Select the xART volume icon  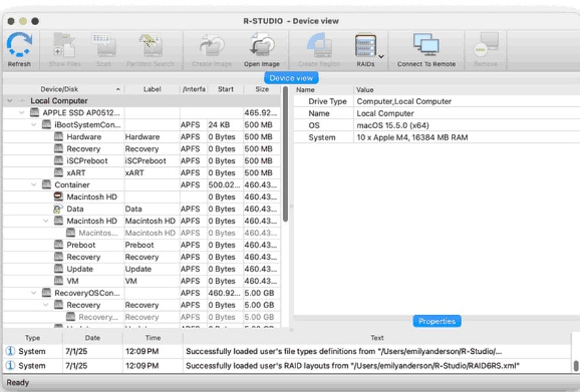pos(59,172)
